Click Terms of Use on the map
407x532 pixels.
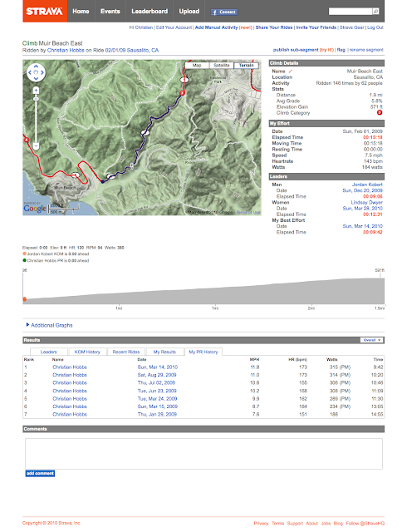tap(248, 213)
